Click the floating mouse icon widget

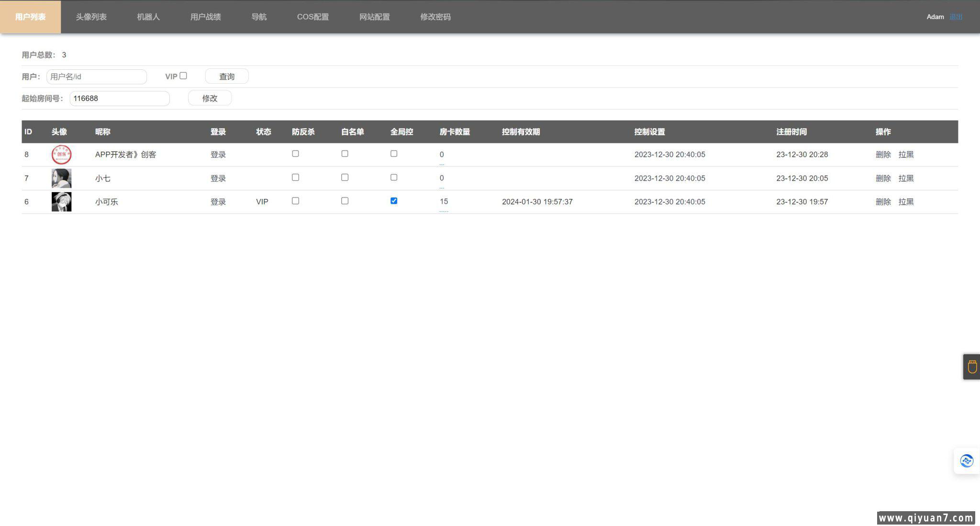pos(972,367)
